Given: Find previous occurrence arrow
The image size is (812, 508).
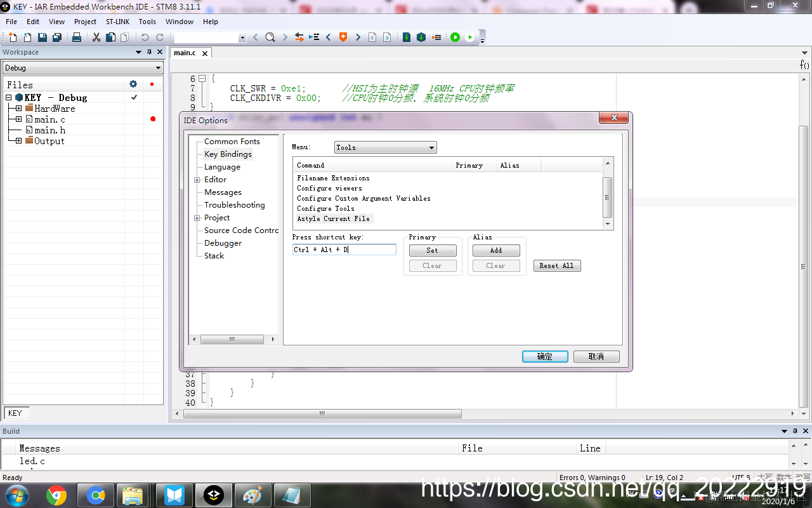Looking at the screenshot, I should [255, 37].
